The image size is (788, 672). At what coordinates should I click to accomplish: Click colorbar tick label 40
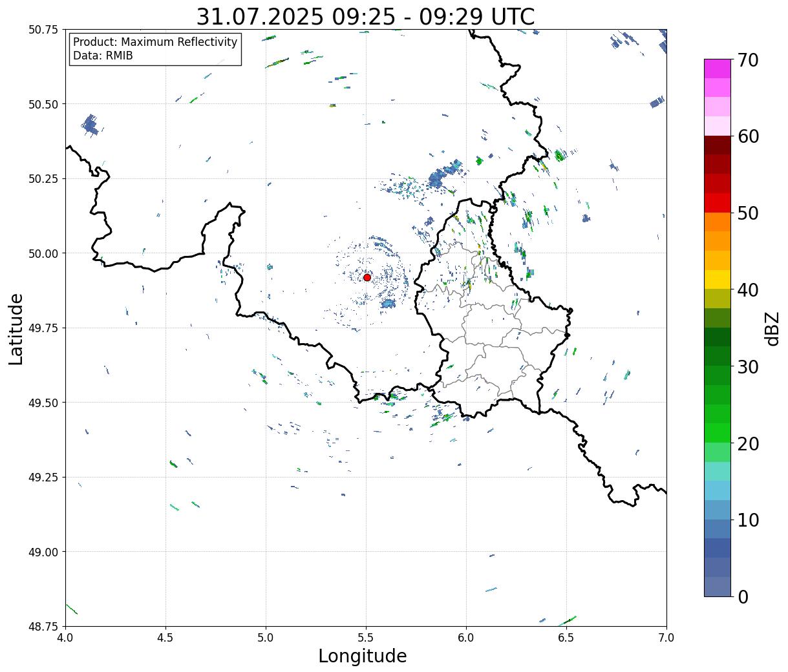[x=748, y=290]
